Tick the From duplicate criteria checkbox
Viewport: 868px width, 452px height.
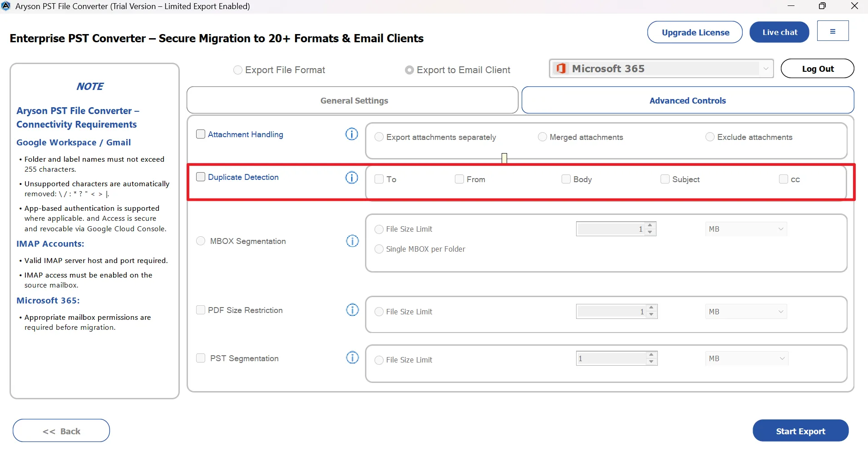point(459,179)
